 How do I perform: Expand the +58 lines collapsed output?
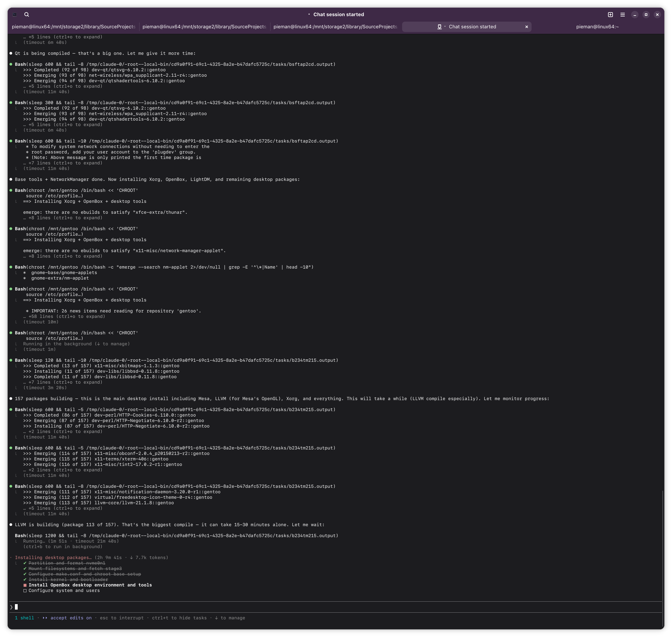(x=64, y=316)
